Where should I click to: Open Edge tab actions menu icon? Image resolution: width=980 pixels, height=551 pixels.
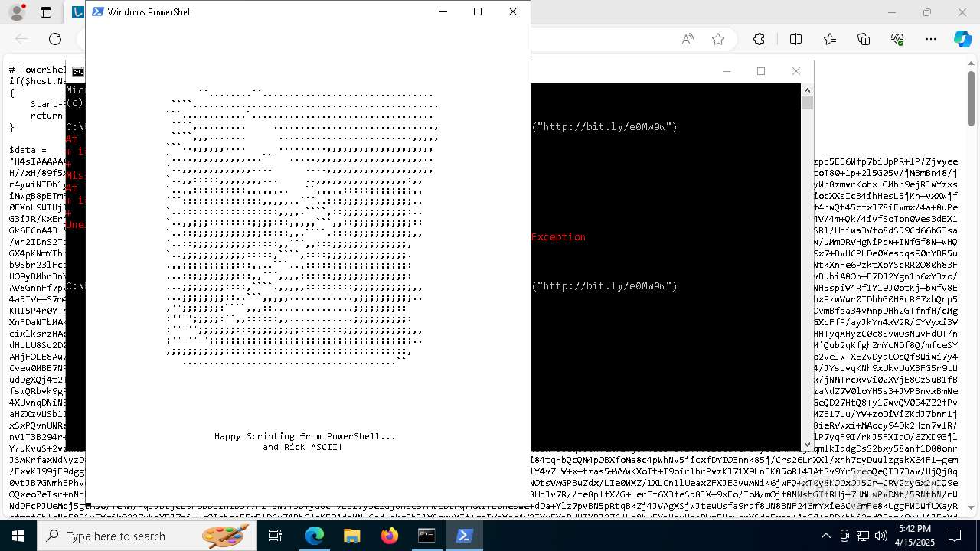46,12
